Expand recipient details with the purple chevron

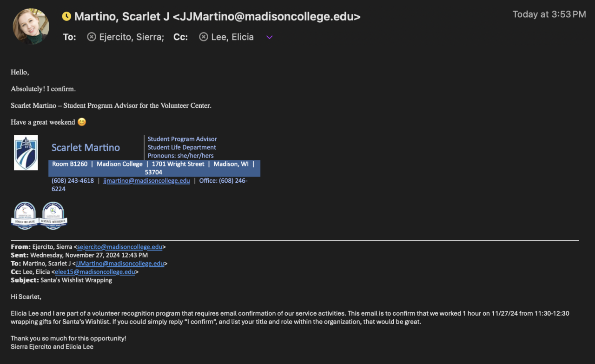pyautogui.click(x=269, y=37)
